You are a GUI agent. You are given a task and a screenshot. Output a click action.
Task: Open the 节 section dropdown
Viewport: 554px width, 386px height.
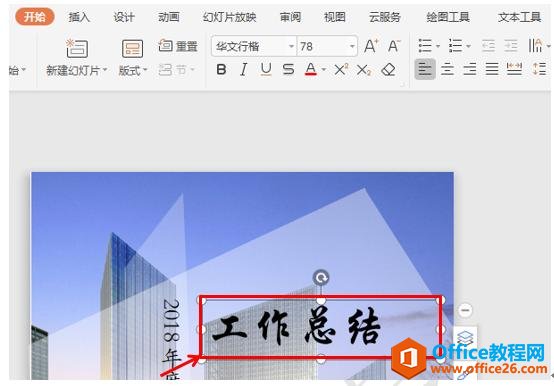coord(177,70)
